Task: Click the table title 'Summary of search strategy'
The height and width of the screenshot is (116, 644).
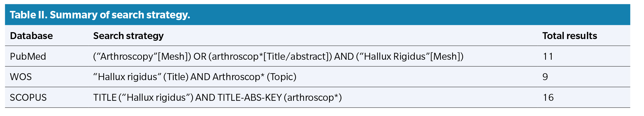Action: click(120, 15)
